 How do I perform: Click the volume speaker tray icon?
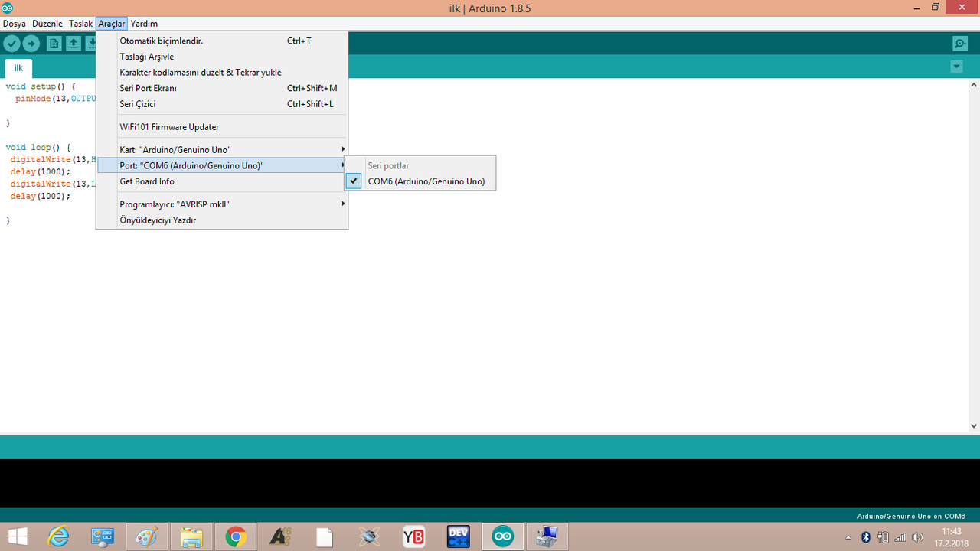[x=917, y=537]
